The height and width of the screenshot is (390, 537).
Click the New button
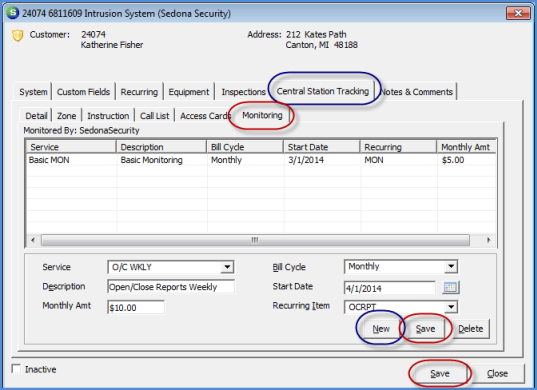point(381,329)
